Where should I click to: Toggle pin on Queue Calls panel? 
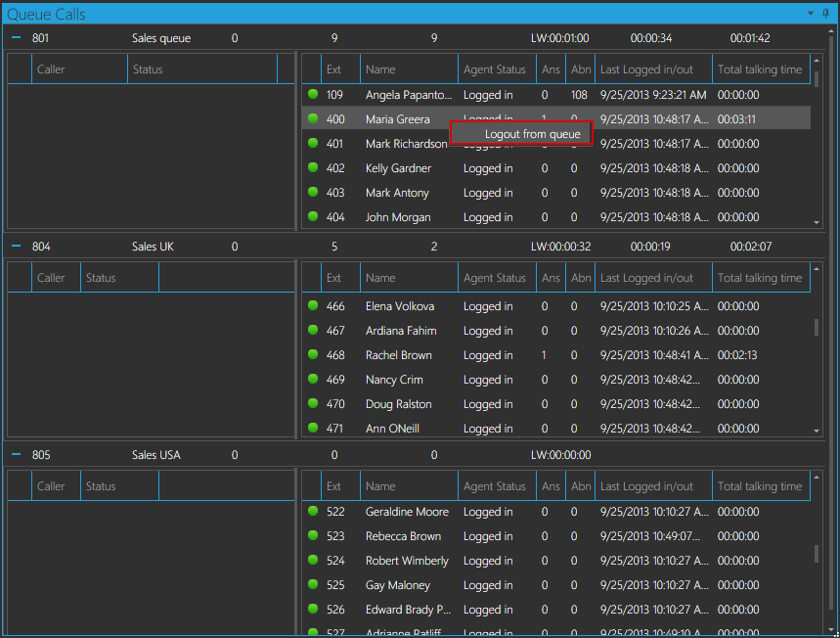[x=825, y=13]
